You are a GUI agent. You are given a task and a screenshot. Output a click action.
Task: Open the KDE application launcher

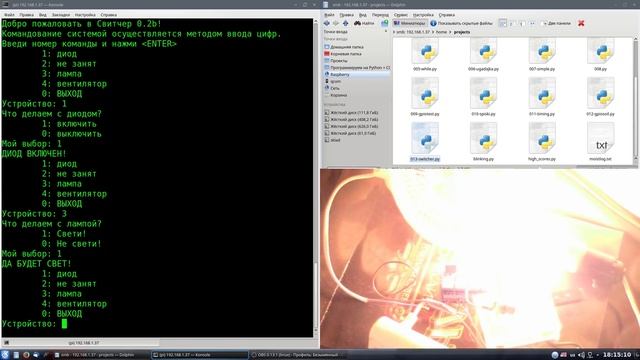pyautogui.click(x=5, y=355)
